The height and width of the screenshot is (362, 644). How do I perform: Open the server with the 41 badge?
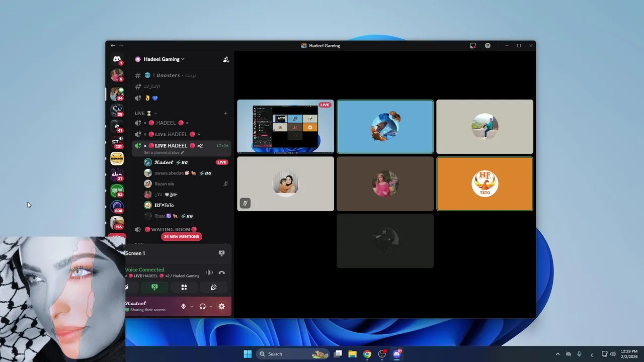pyautogui.click(x=117, y=126)
